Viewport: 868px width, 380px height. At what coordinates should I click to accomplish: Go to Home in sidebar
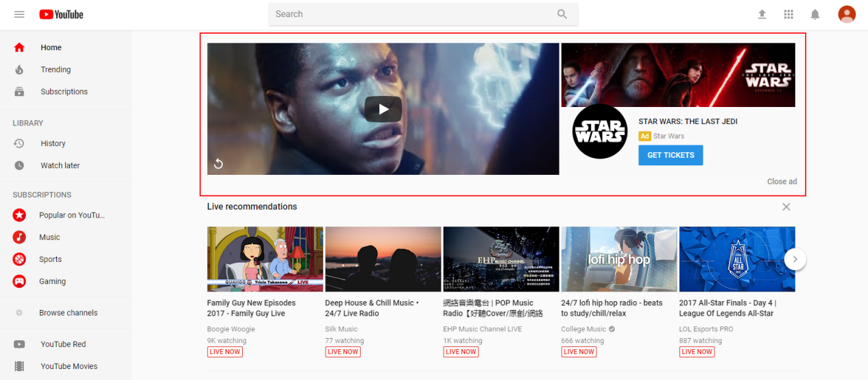[x=51, y=47]
